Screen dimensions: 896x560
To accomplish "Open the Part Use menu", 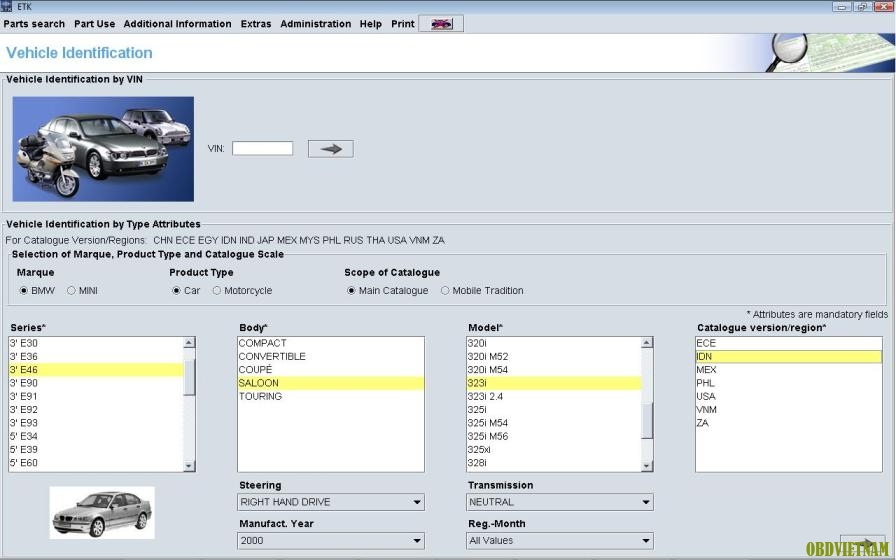I will [94, 24].
